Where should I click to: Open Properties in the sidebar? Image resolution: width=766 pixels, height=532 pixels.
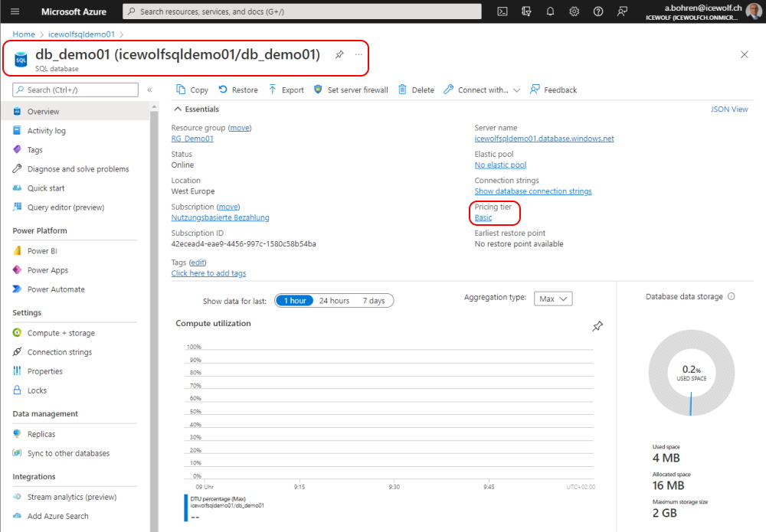(75, 371)
